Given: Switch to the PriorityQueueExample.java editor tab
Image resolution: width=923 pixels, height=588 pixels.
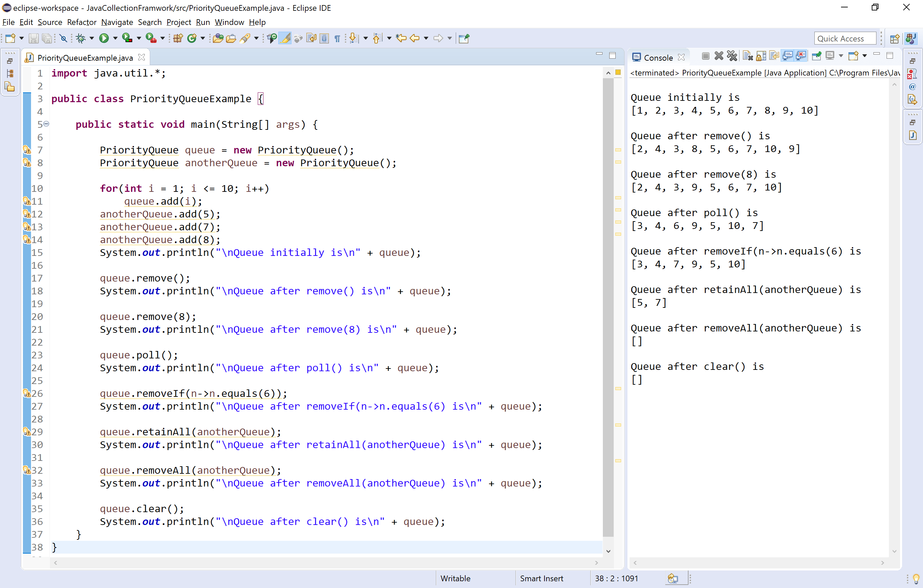Looking at the screenshot, I should pyautogui.click(x=84, y=57).
